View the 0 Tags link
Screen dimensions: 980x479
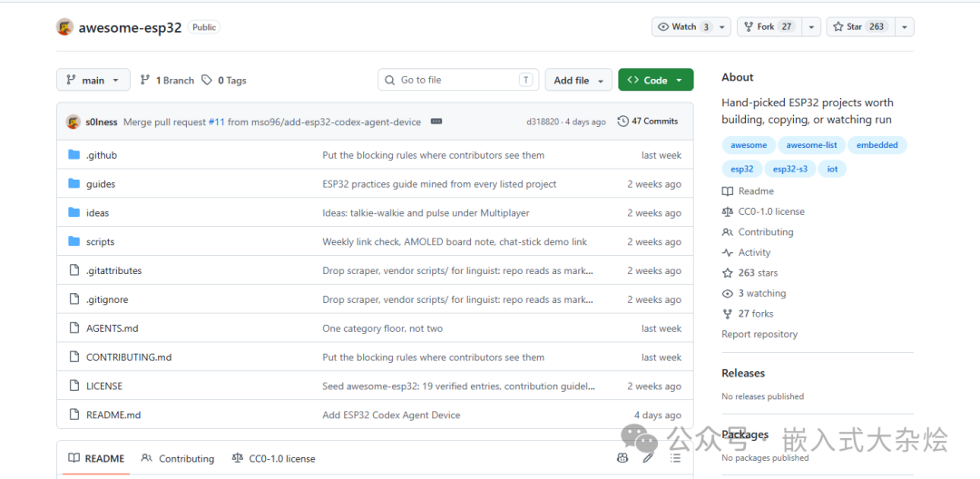point(224,80)
